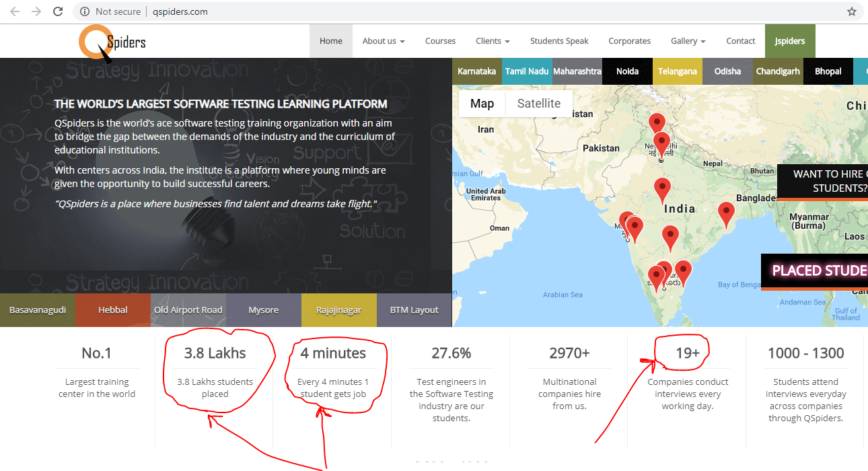The image size is (868, 471).
Task: Open the Contact page
Action: point(740,41)
